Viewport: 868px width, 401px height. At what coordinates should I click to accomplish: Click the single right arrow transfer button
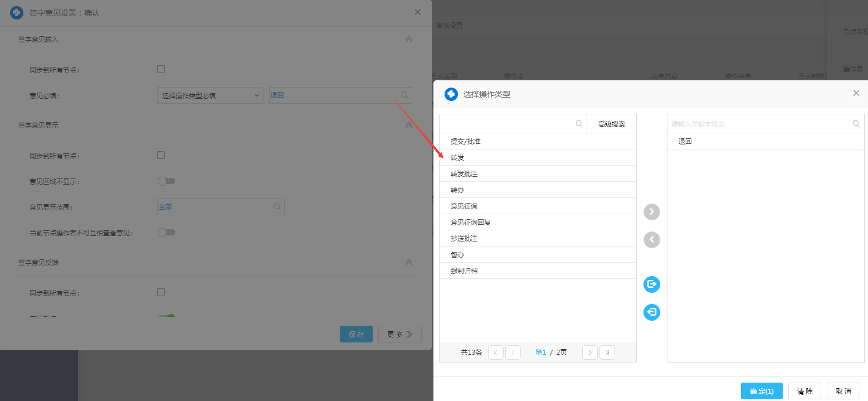(x=651, y=212)
